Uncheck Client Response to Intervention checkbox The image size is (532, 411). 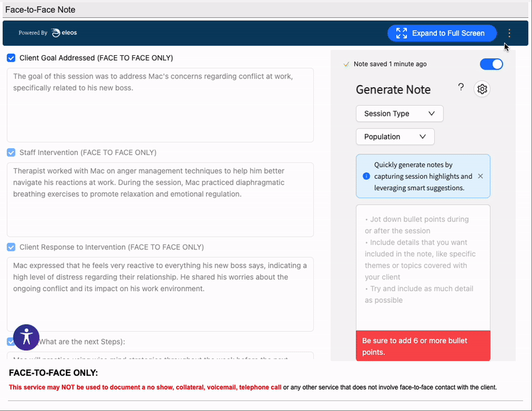(x=11, y=247)
